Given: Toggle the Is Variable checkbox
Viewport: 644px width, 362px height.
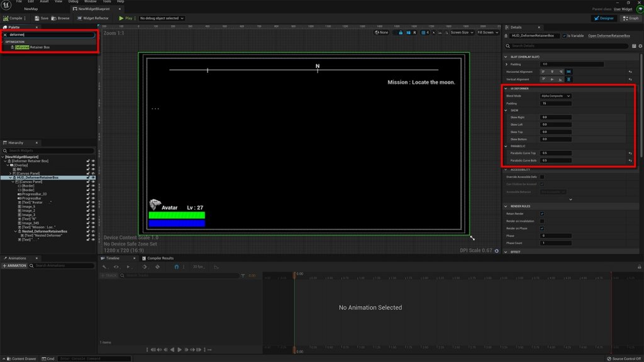Looking at the screenshot, I should (564, 36).
